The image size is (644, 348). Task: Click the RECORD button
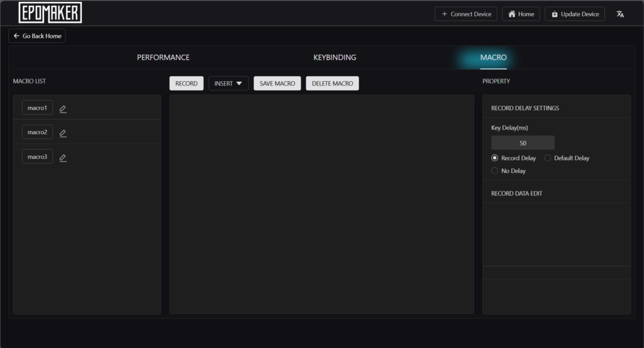pos(186,84)
